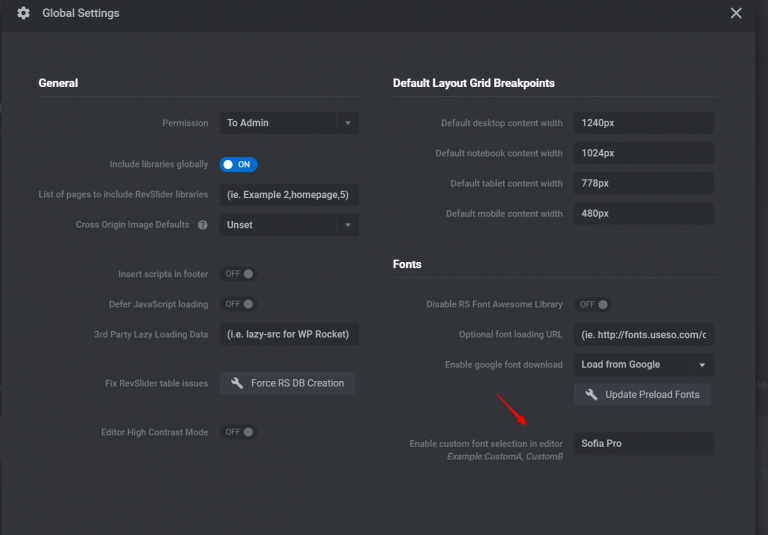Click wrench icon on Force RS DB Creation
This screenshot has width=768, height=535.
pyautogui.click(x=237, y=383)
